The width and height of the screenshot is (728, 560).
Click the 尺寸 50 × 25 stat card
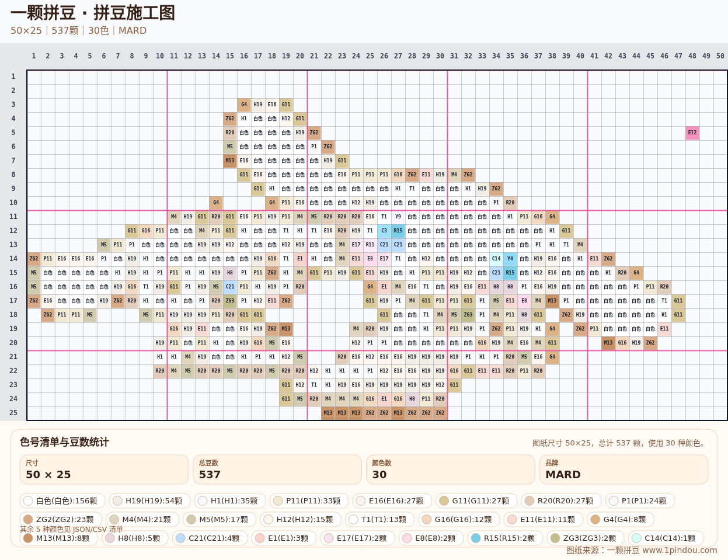coord(105,469)
